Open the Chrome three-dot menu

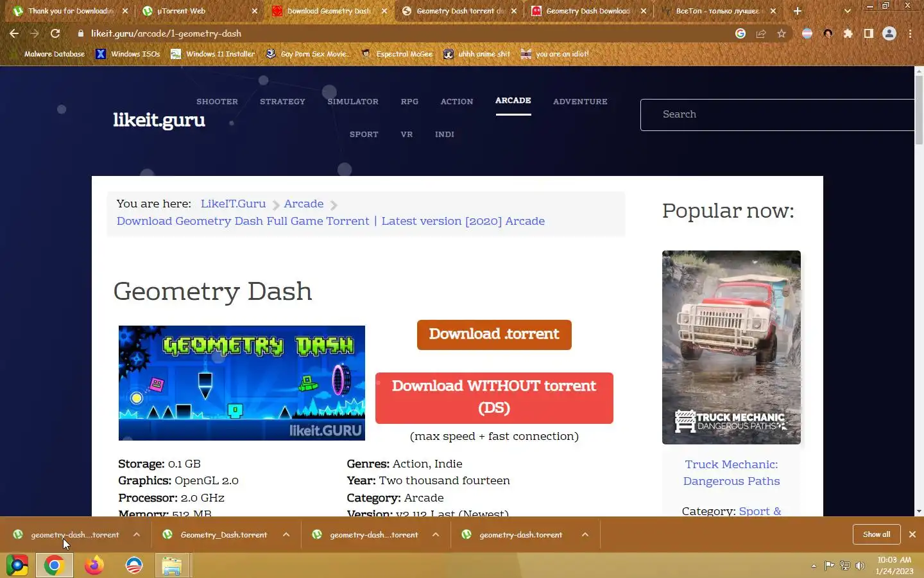click(910, 33)
